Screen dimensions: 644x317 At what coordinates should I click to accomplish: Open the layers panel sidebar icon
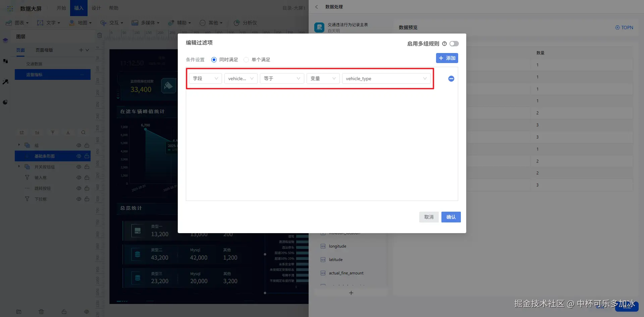[5, 40]
